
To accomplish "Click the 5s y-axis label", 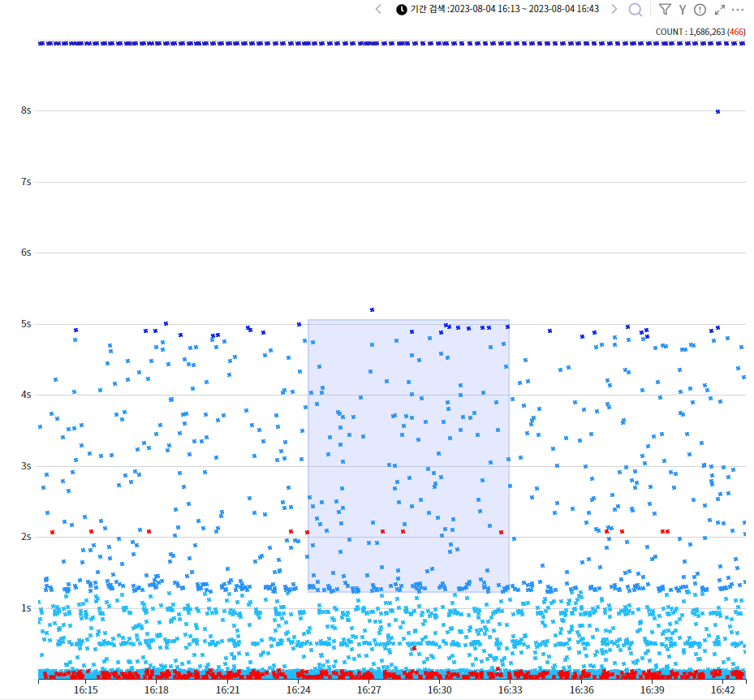I will (26, 324).
